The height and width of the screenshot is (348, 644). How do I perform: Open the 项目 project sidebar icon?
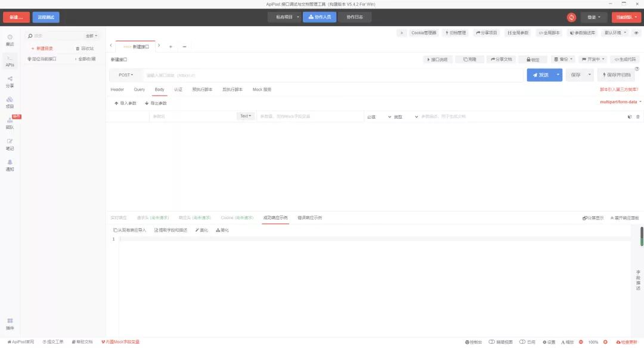coord(10,103)
